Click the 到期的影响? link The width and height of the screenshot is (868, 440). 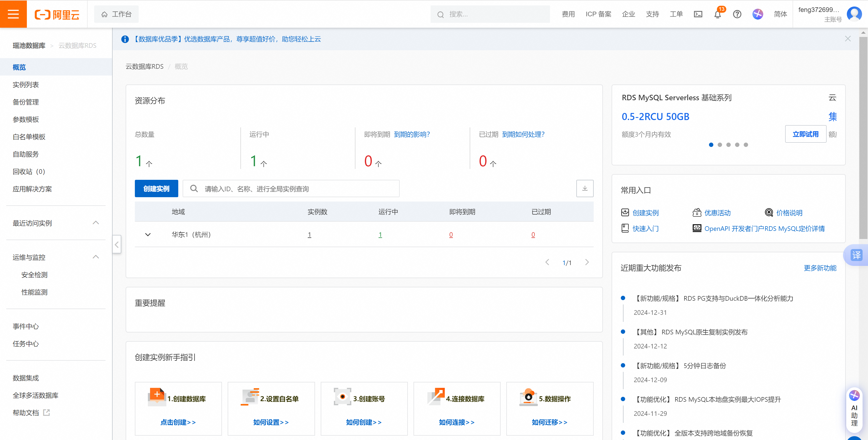click(412, 134)
